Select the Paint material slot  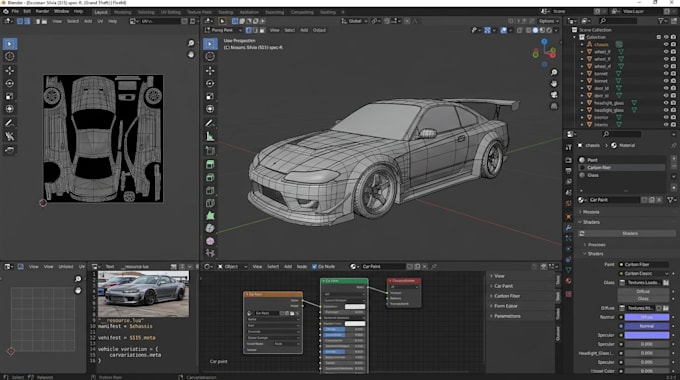621,160
